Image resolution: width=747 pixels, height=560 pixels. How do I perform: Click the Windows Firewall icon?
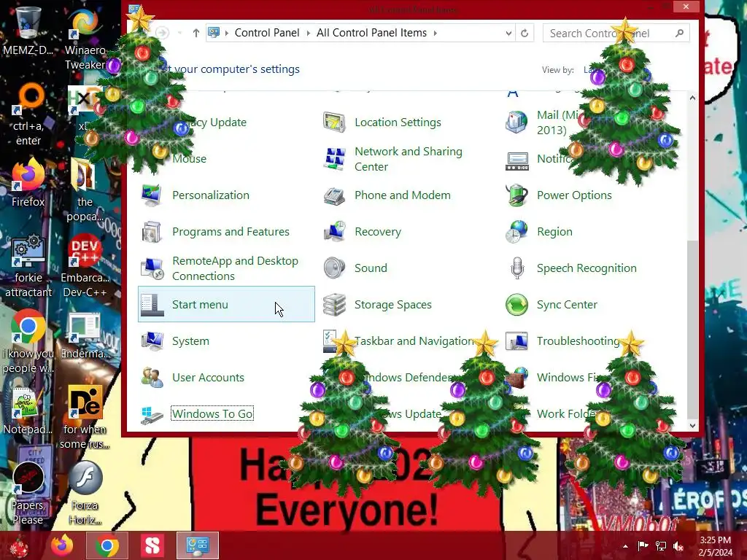[x=516, y=378]
